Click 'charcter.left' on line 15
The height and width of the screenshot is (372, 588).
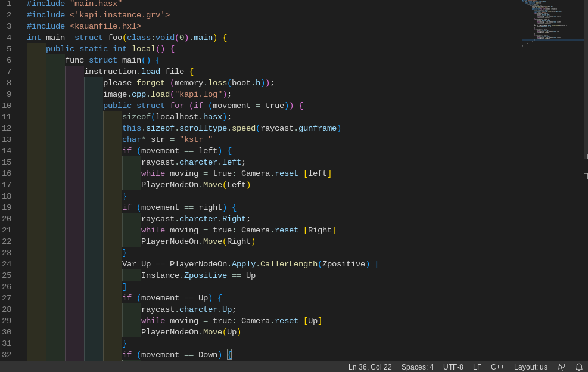[x=210, y=162]
